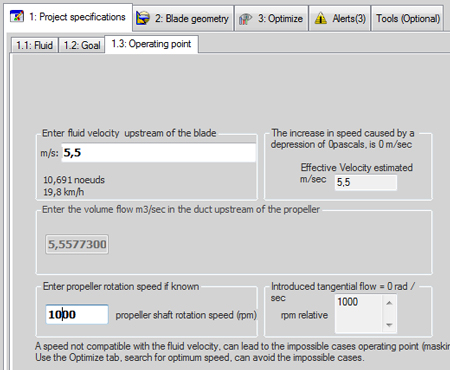
Task: Open the Tools (Optional) tab
Action: coord(408,18)
